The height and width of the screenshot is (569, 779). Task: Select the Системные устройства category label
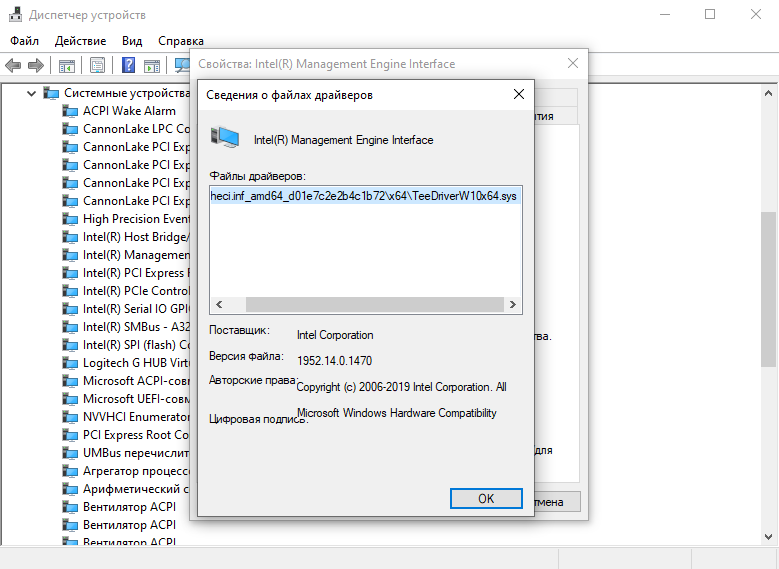pyautogui.click(x=127, y=93)
